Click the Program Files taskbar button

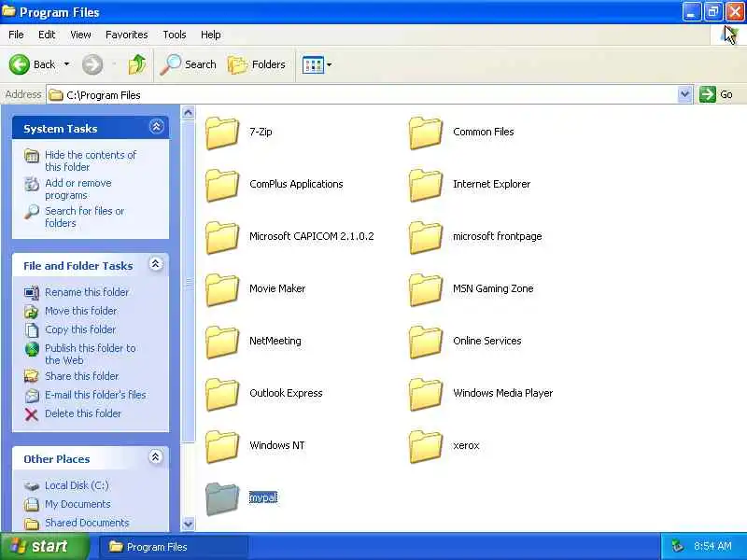[x=174, y=547]
